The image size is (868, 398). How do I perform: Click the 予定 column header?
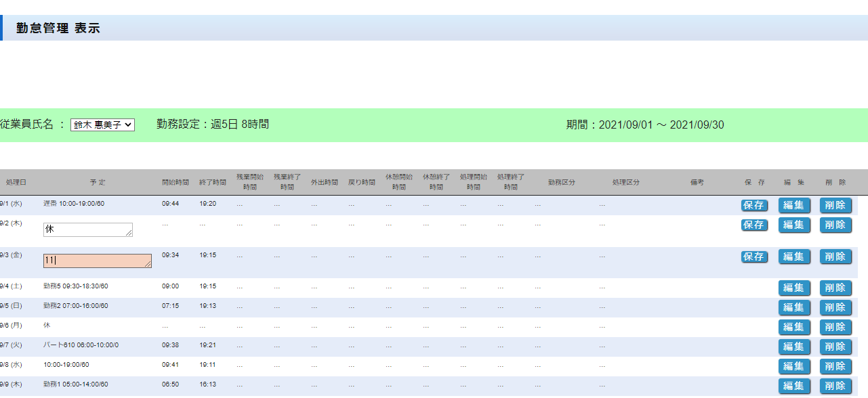click(97, 183)
